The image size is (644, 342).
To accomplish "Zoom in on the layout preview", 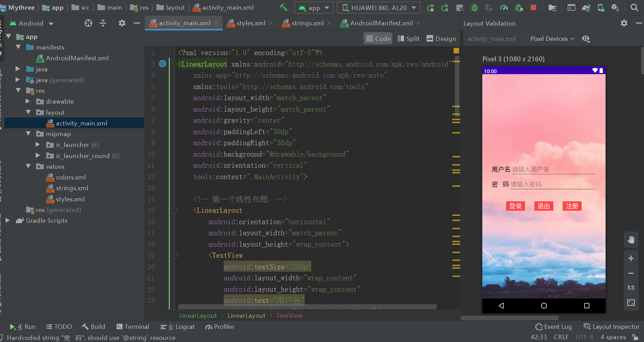I will coord(631,258).
